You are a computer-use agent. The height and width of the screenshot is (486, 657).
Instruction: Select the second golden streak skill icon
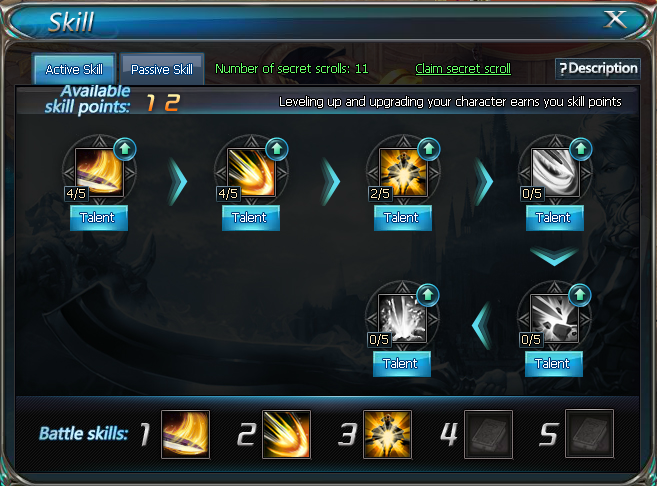point(251,172)
